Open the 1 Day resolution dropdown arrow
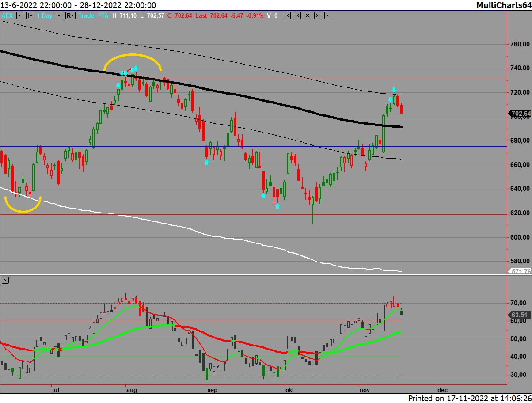This screenshot has height=403, width=532. (x=59, y=15)
